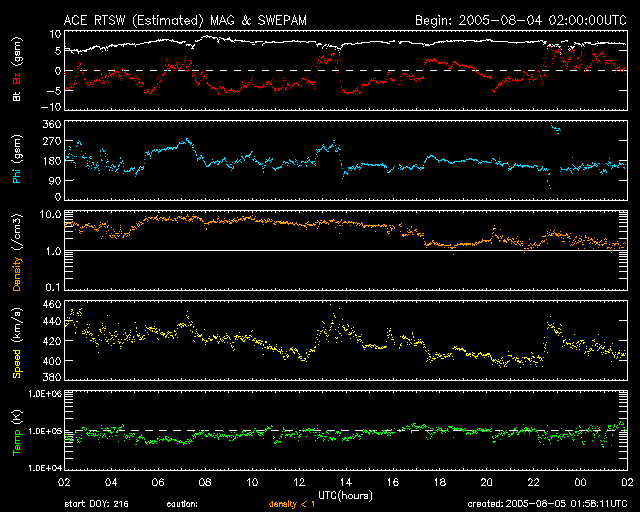Click the 0.1 tick on the Density axis
The width and height of the screenshot is (640, 512).
click(x=53, y=287)
